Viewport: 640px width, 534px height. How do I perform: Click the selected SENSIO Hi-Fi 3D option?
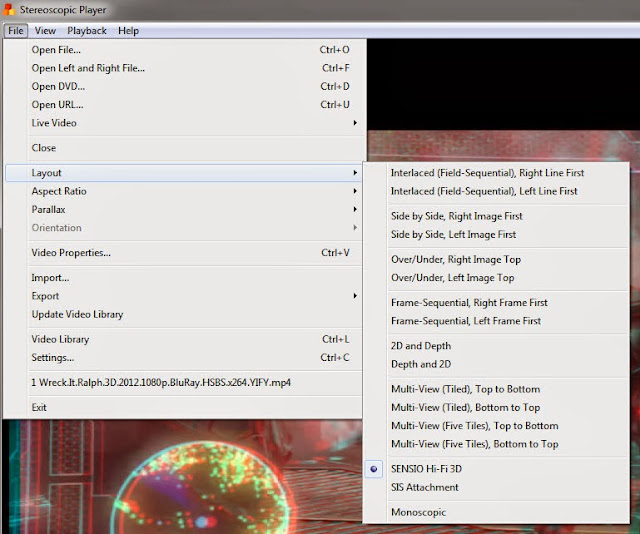click(496, 469)
